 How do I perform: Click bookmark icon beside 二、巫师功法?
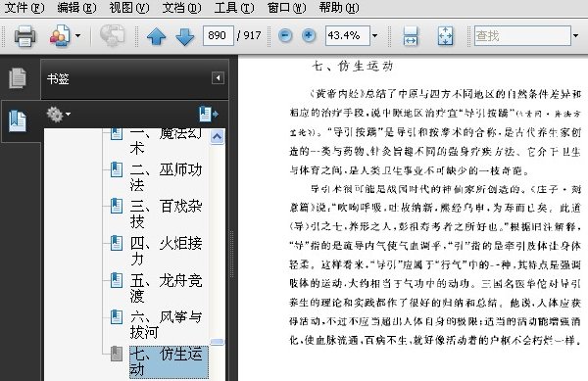117,169
